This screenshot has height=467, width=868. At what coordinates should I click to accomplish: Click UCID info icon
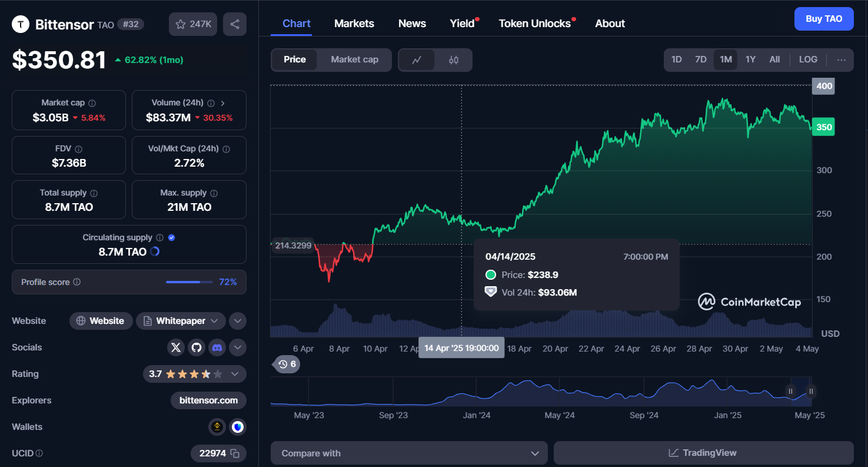(39, 453)
